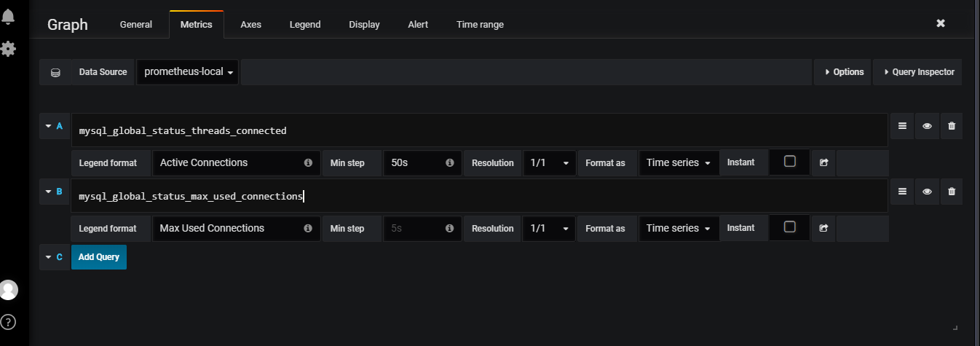Image resolution: width=980 pixels, height=346 pixels.
Task: Switch to the Alert tab
Action: pos(418,25)
